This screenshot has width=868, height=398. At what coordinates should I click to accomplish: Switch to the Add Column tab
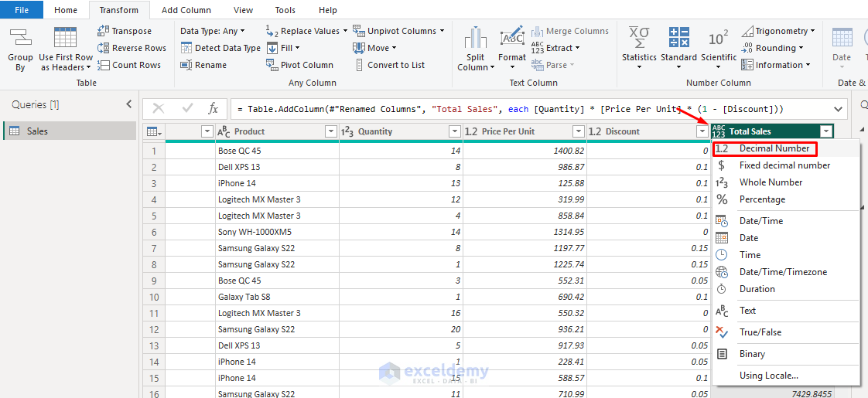pyautogui.click(x=186, y=10)
